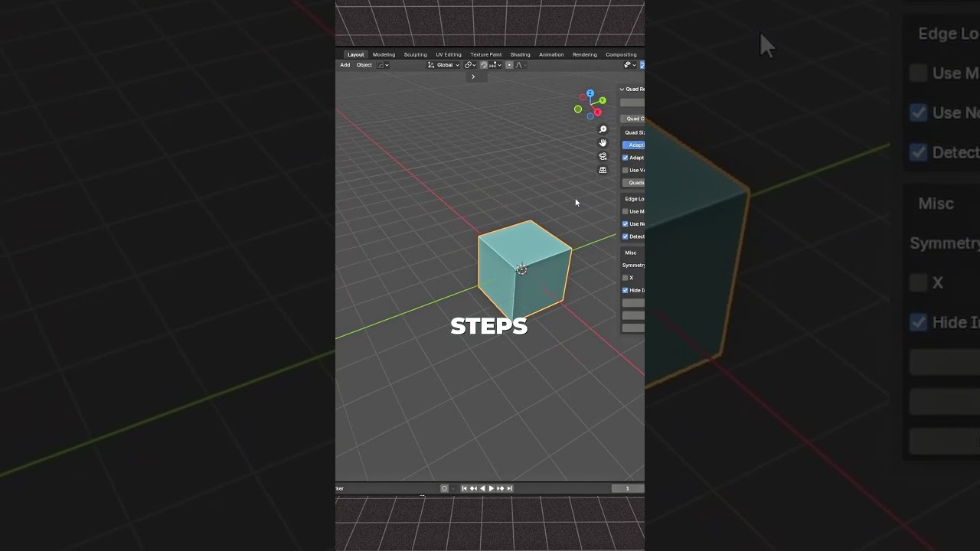Click the red X axis on the gizmo
The width and height of the screenshot is (980, 551).
click(597, 112)
